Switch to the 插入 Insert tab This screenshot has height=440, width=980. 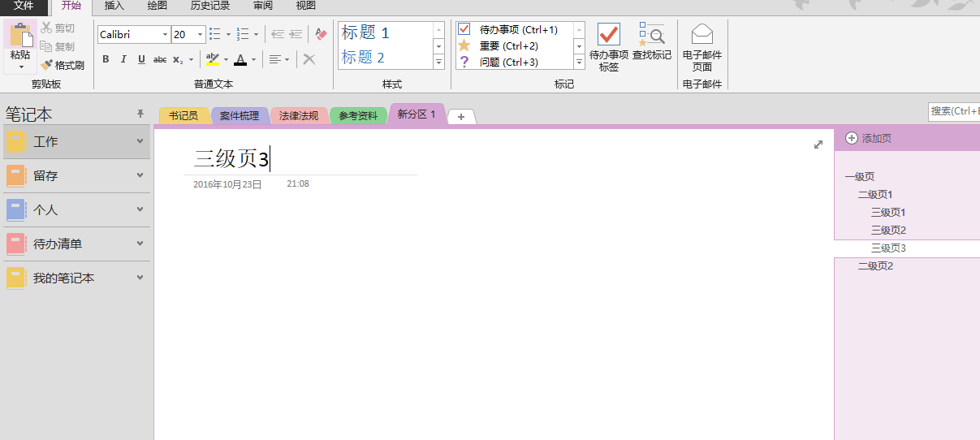tap(114, 6)
